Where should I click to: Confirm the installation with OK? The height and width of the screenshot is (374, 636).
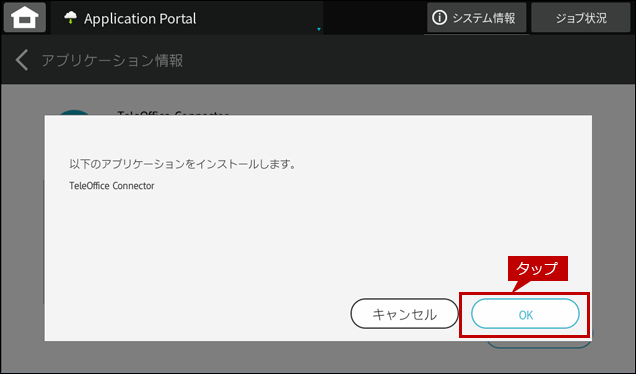(x=525, y=314)
